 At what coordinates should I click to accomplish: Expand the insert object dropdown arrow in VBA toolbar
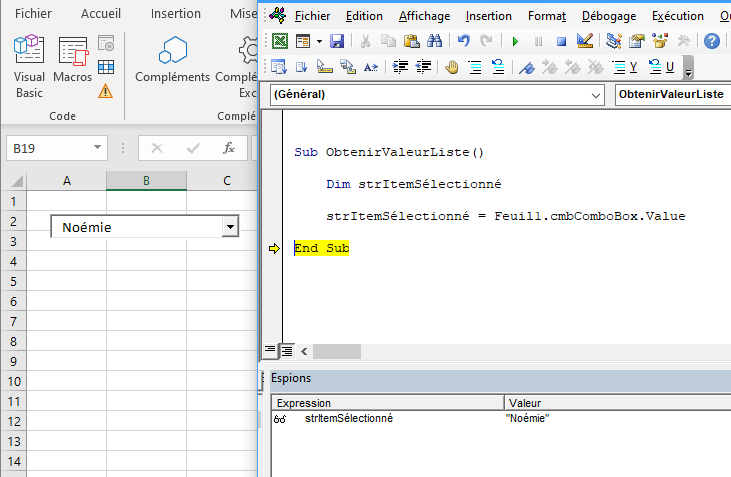pos(319,41)
